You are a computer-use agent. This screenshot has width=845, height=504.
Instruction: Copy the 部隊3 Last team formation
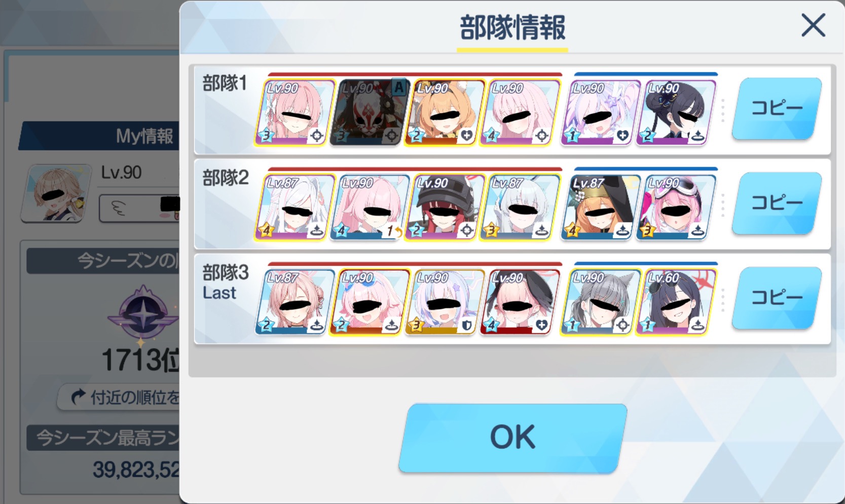coord(776,298)
